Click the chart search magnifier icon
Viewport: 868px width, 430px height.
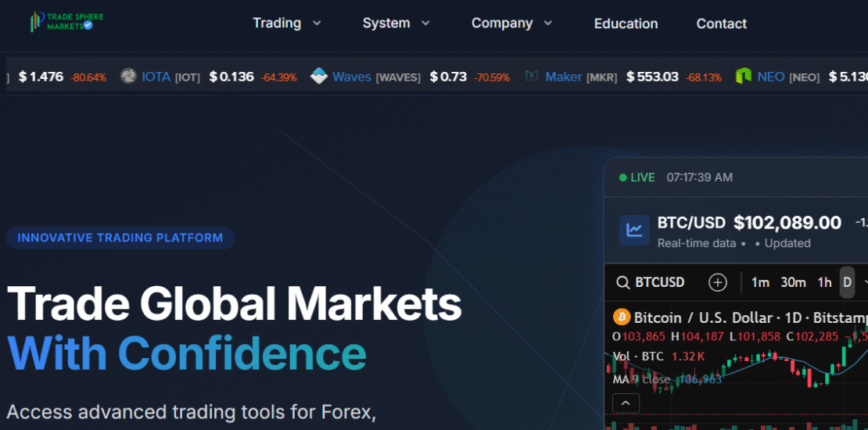622,283
